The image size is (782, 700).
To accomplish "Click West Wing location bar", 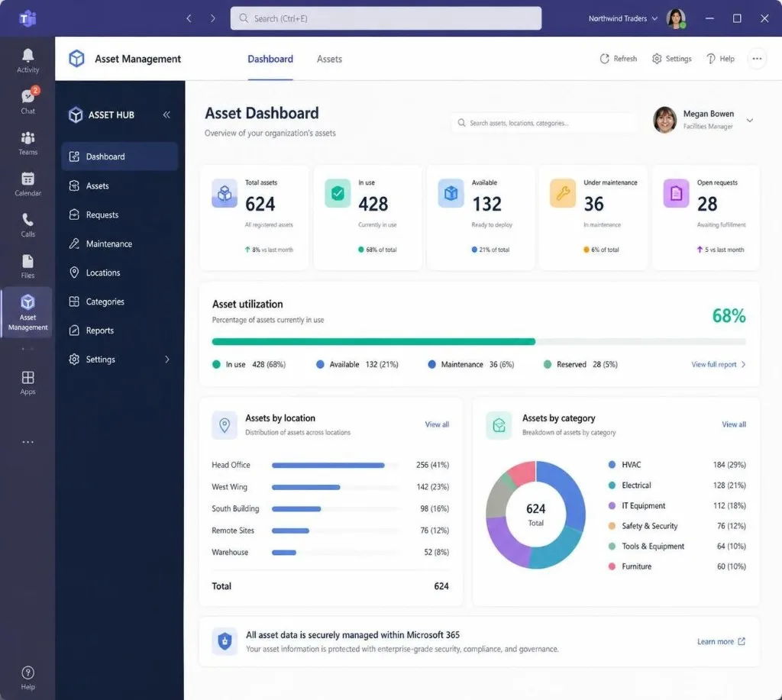I will tap(305, 487).
